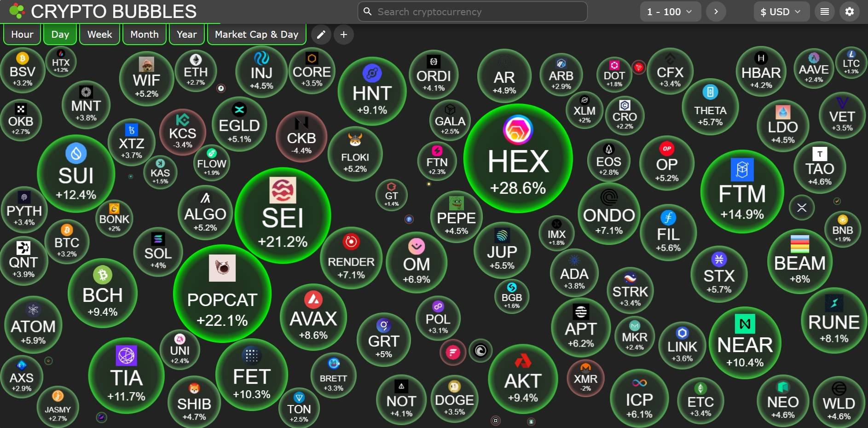Screen dimensions: 868x428
Task: Click the ONDO bubble
Action: [609, 214]
